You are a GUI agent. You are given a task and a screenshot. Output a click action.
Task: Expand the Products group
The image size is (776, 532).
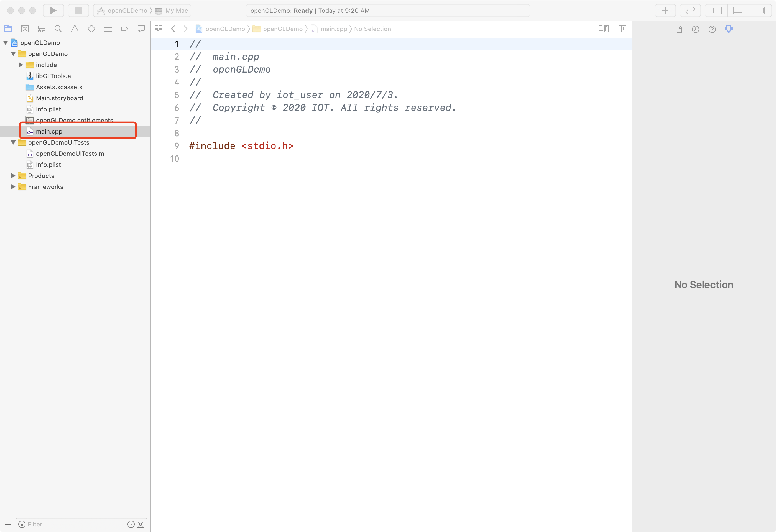click(13, 176)
